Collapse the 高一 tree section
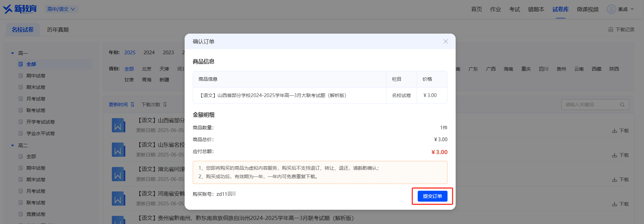This screenshot has width=644, height=224. coord(13,53)
